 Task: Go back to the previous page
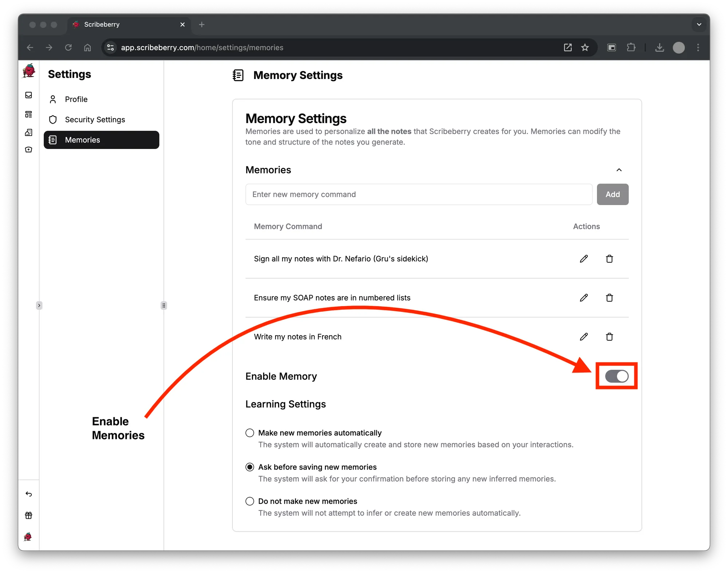point(30,47)
